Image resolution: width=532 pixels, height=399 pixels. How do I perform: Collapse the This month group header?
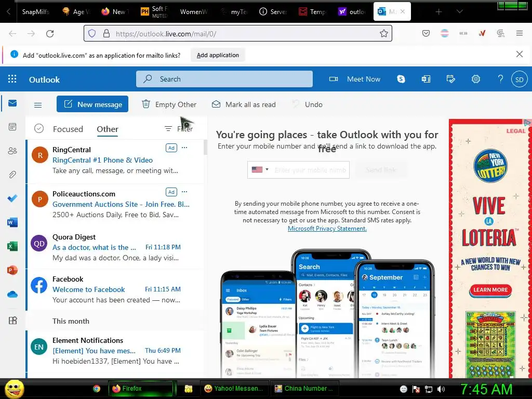(71, 321)
